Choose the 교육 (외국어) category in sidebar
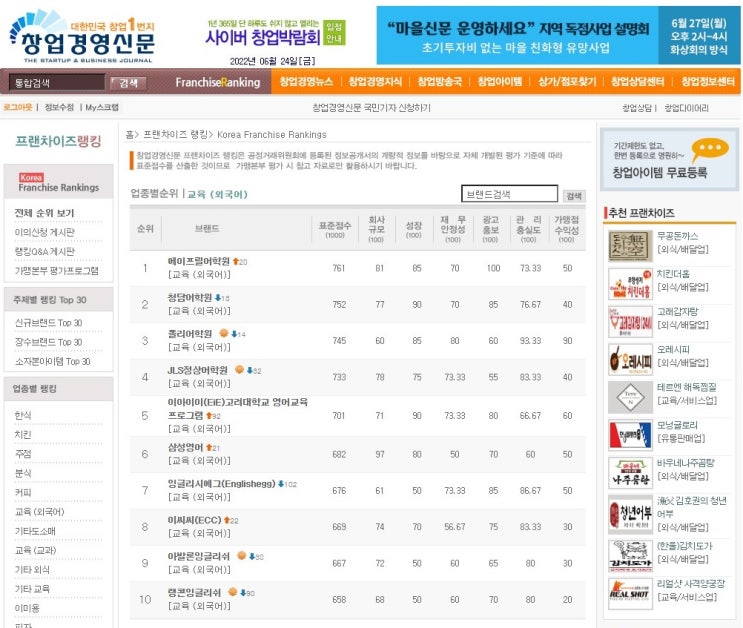This screenshot has height=628, width=743. (39, 511)
